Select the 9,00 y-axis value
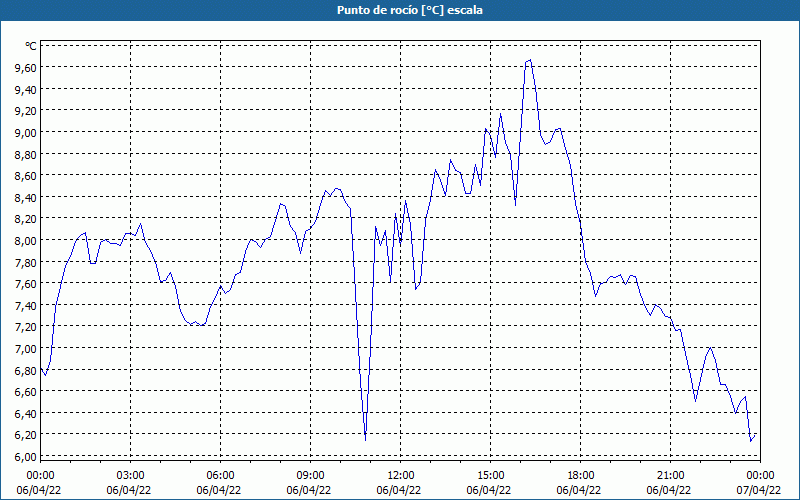The width and height of the screenshot is (800, 500). pos(26,133)
